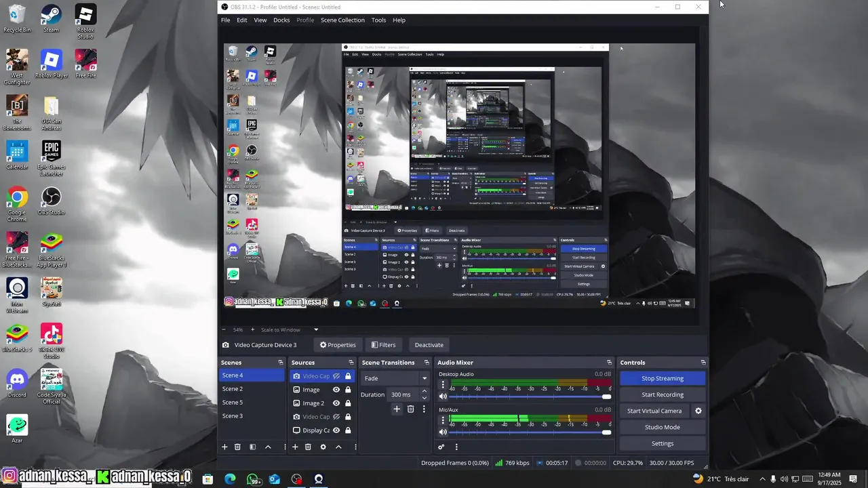Image resolution: width=868 pixels, height=488 pixels.
Task: Add a scene transition with plus icon
Action: (x=397, y=409)
